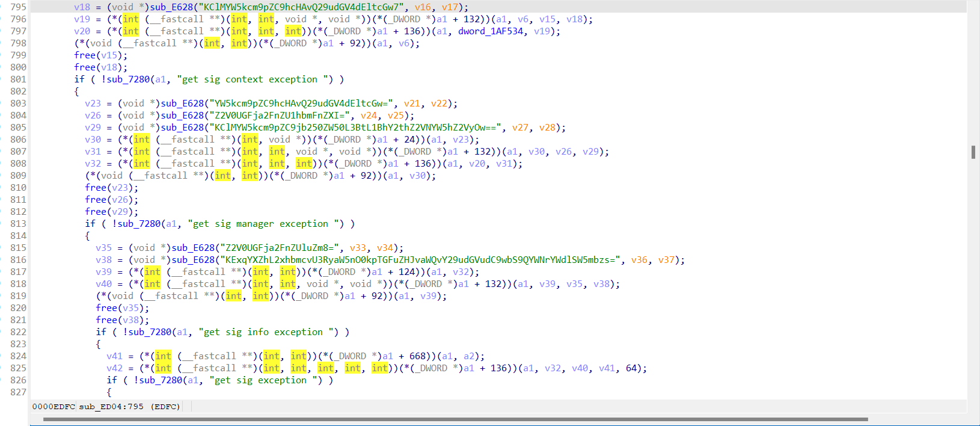Select line number 822
This screenshot has width=980, height=426.
(x=18, y=332)
